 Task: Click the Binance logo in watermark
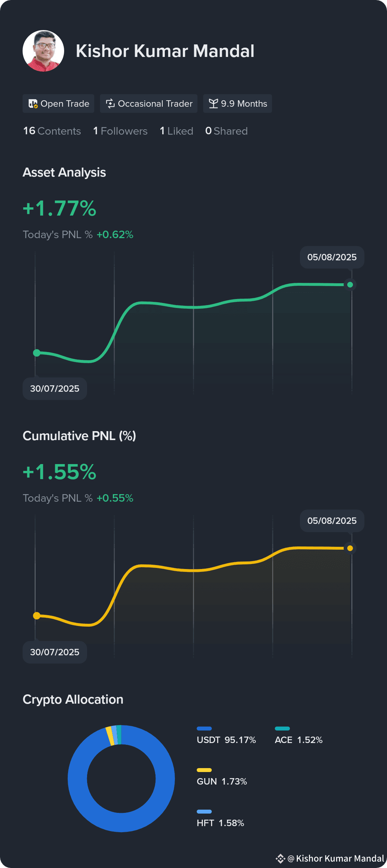tap(280, 858)
